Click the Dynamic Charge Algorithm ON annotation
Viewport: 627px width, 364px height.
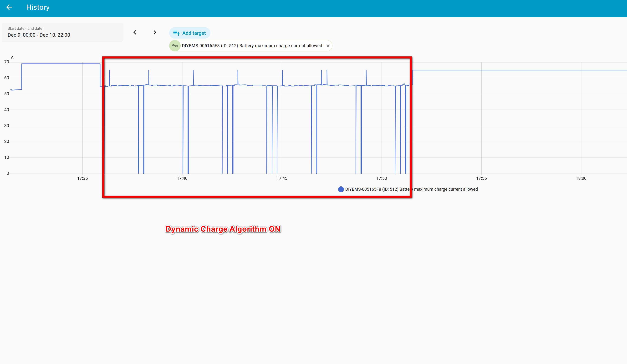[223, 229]
